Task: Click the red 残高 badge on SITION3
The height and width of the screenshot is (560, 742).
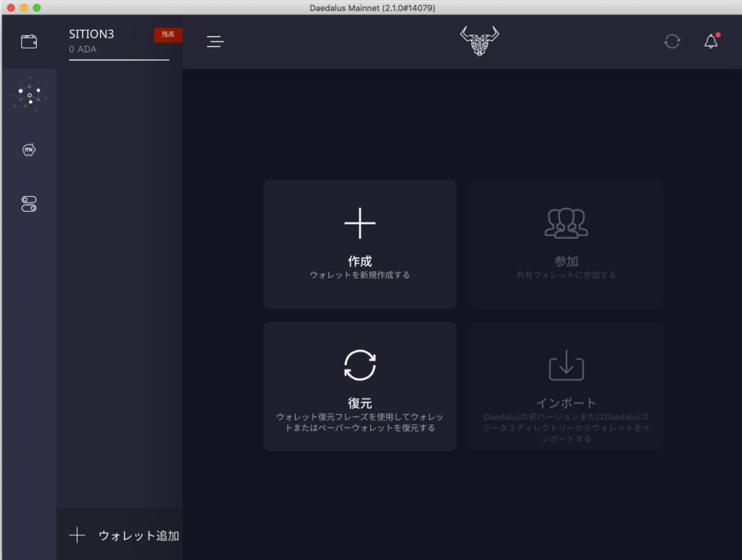Action: point(168,34)
